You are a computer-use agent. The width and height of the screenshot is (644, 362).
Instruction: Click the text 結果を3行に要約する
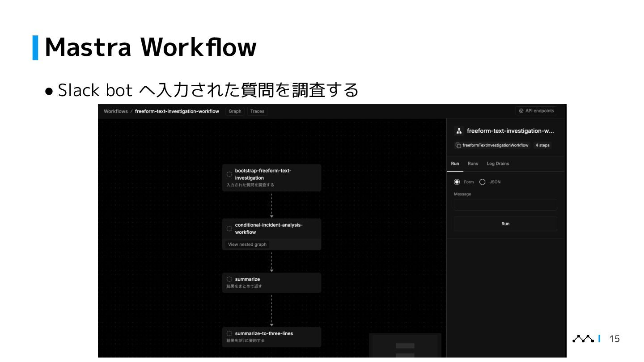pyautogui.click(x=246, y=341)
